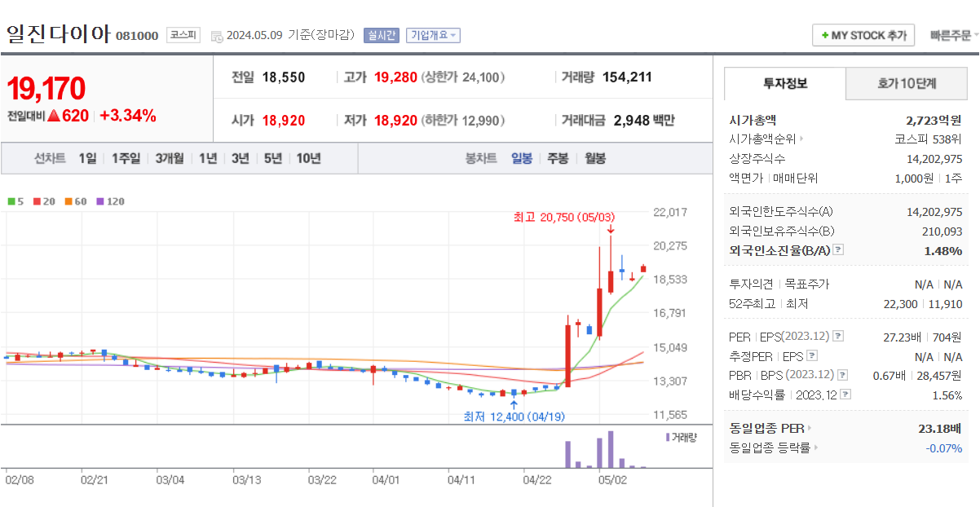Switch to the 투자정보 tab
Image resolution: width=980 pixels, height=507 pixels.
(x=785, y=83)
